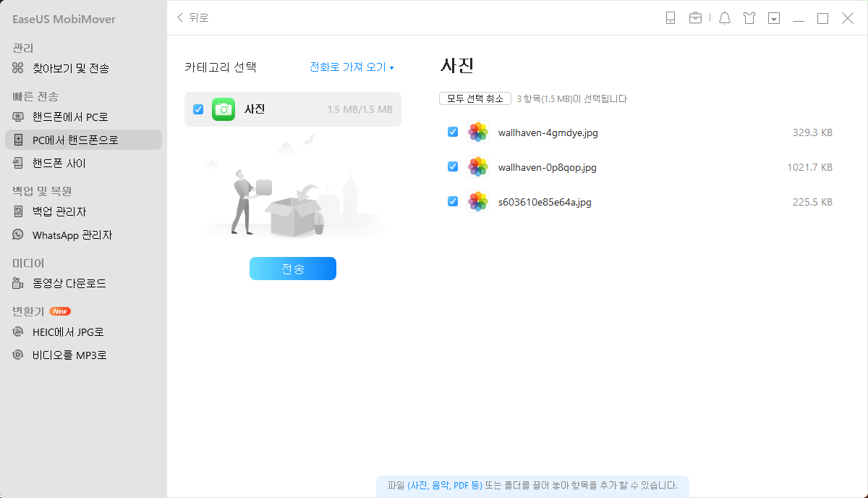Open the main menu dropdown arrow

point(774,18)
